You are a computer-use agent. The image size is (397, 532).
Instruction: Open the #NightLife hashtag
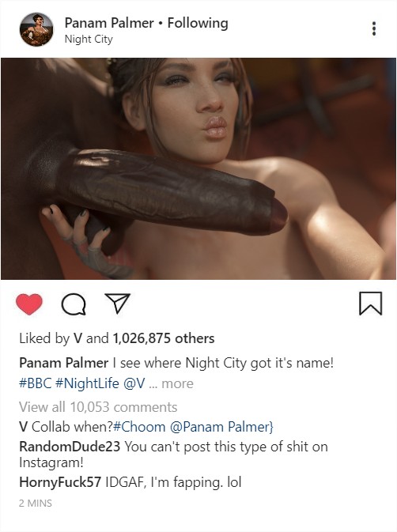point(87,383)
